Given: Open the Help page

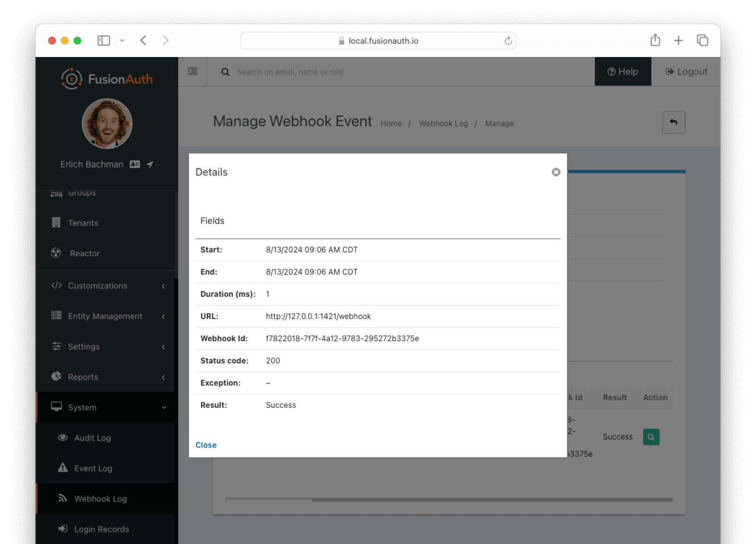Looking at the screenshot, I should coord(623,72).
